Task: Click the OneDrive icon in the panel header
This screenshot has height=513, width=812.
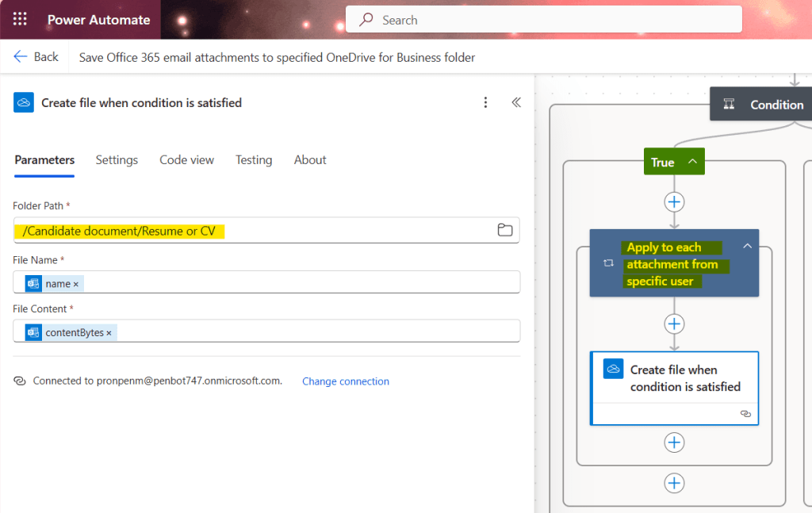Action: (24, 102)
